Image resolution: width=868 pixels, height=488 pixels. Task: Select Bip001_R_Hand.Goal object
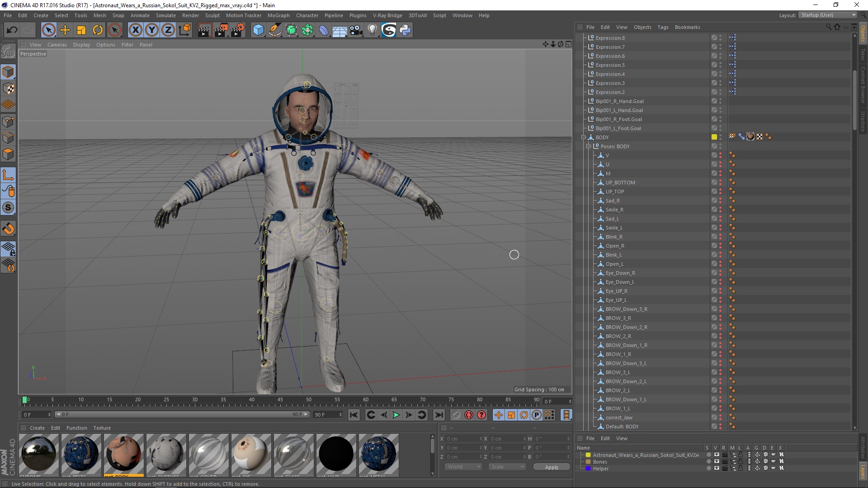pos(619,101)
